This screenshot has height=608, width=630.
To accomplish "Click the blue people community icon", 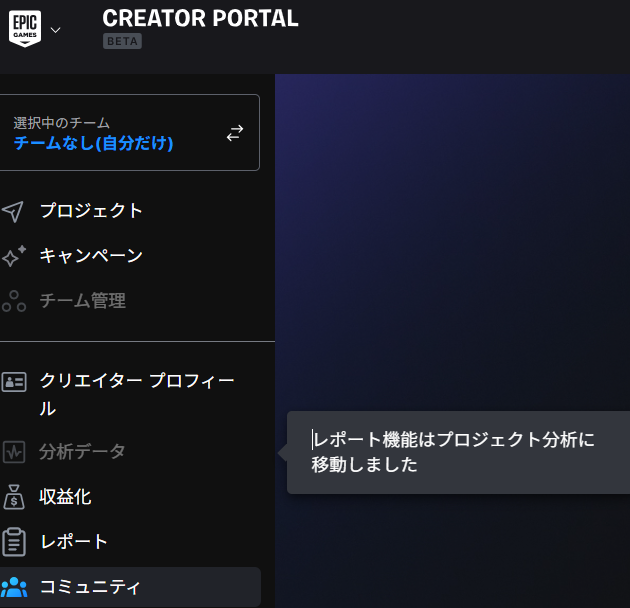I will (14, 587).
